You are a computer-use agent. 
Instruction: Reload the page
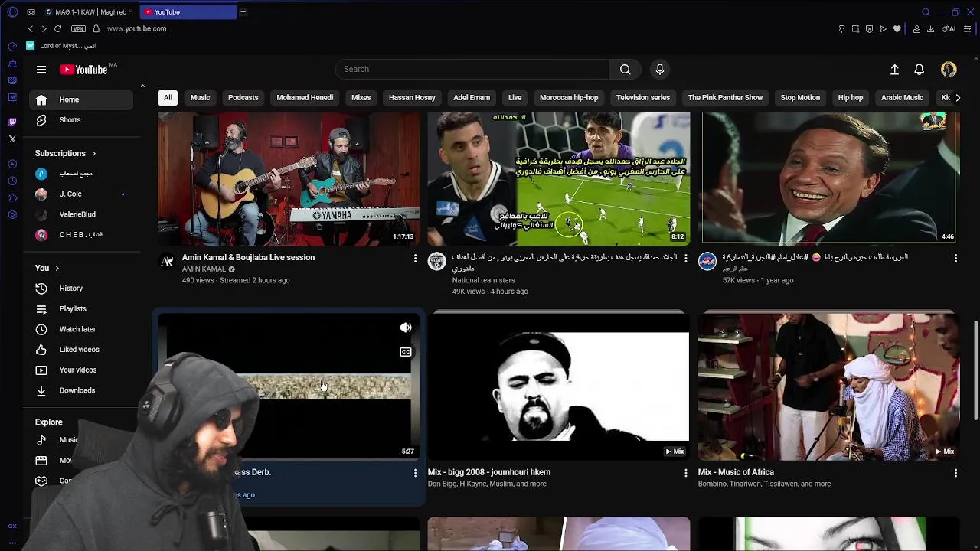(x=57, y=28)
